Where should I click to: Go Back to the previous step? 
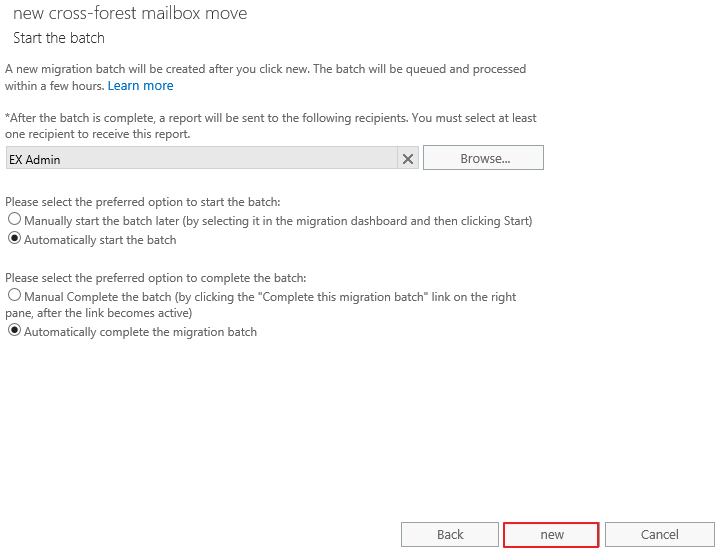point(450,535)
